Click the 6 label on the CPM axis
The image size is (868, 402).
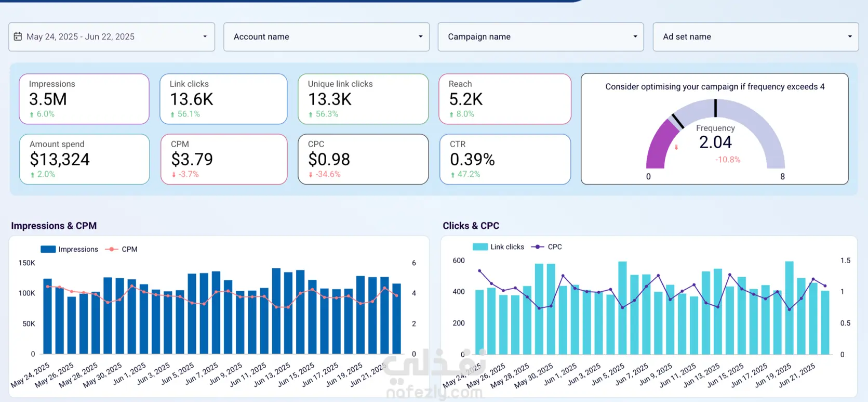tap(414, 263)
